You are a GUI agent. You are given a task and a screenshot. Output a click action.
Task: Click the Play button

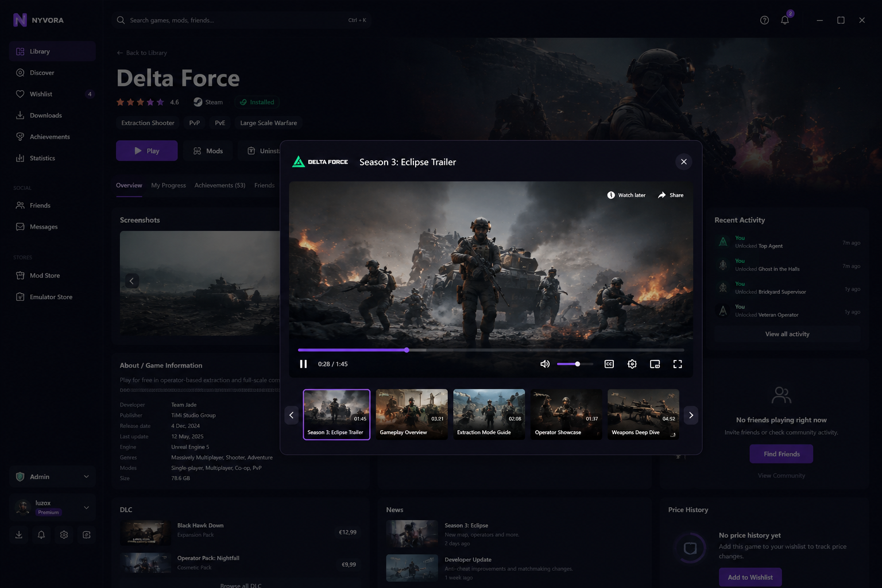(147, 151)
